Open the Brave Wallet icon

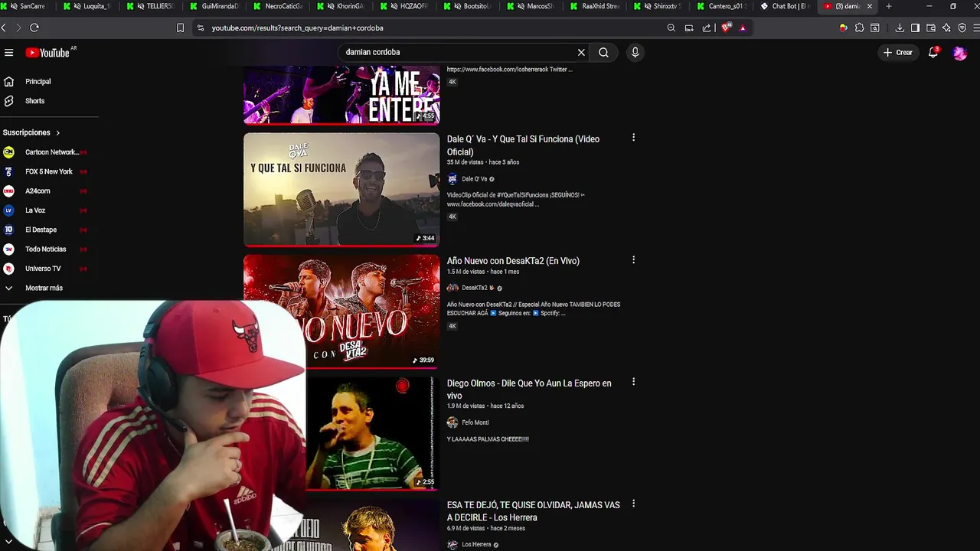coord(931,28)
